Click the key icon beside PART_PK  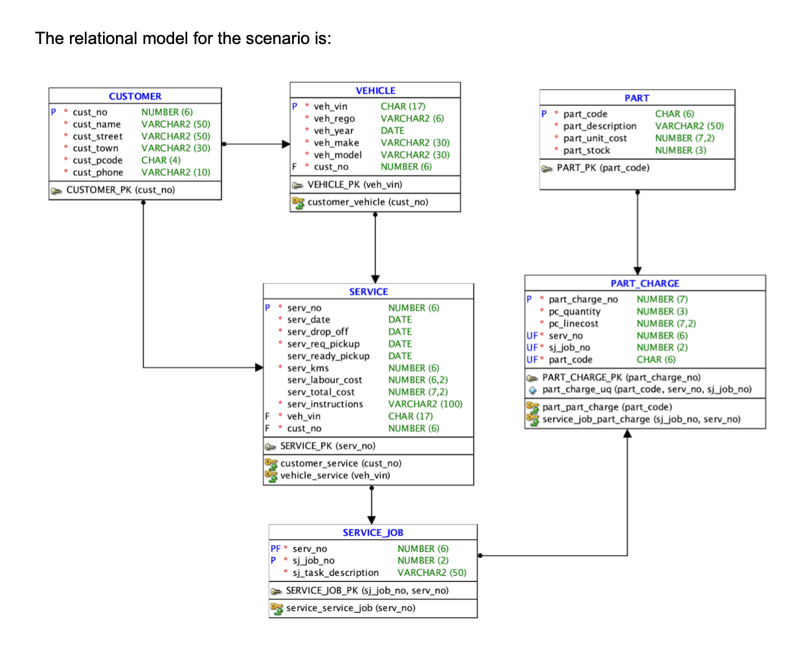point(547,168)
